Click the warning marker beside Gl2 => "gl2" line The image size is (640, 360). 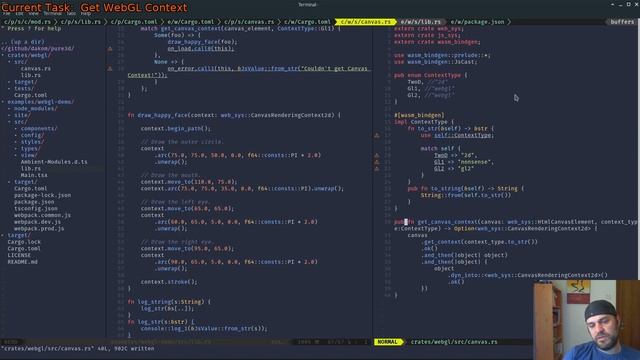tap(377, 168)
